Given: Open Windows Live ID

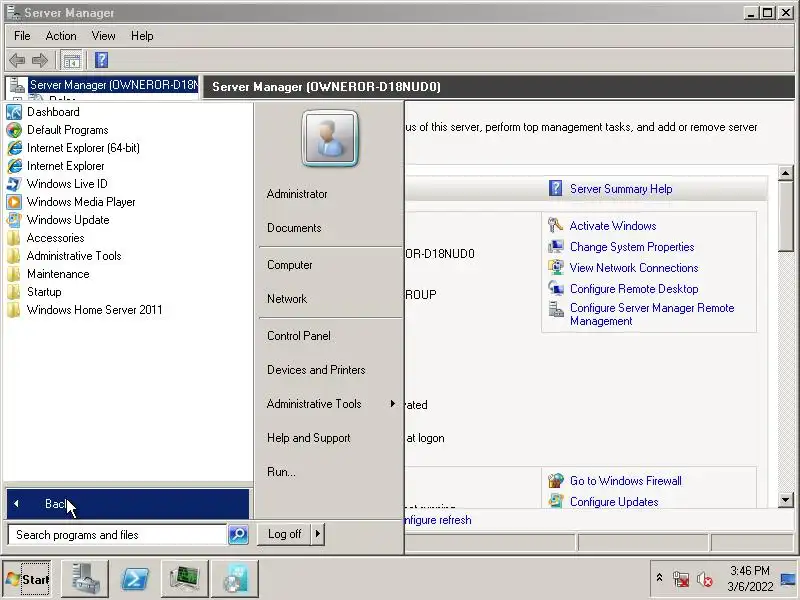Looking at the screenshot, I should pos(67,184).
